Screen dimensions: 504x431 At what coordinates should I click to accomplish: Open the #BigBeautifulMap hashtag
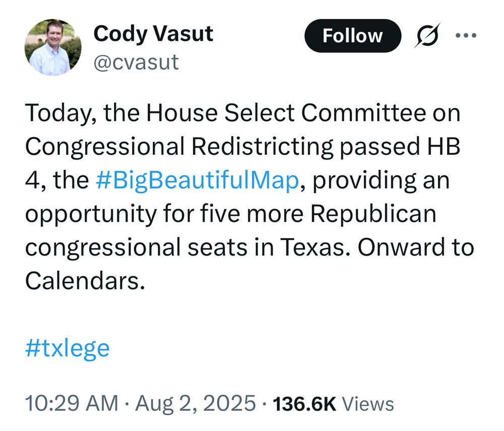point(197,180)
